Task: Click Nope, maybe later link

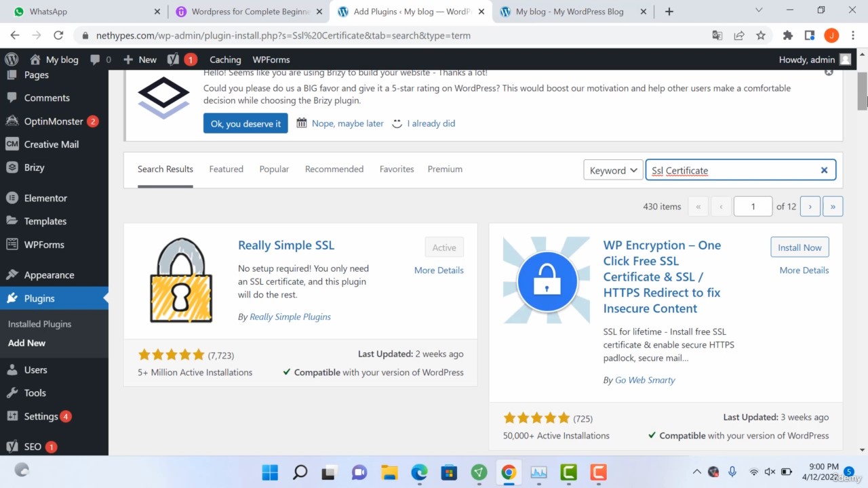Action: (347, 123)
